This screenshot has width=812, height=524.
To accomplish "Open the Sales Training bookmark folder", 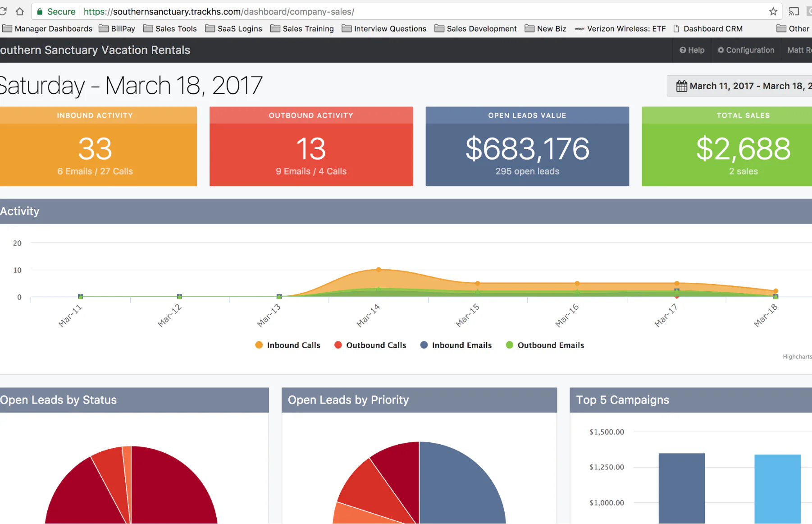I will pyautogui.click(x=302, y=28).
